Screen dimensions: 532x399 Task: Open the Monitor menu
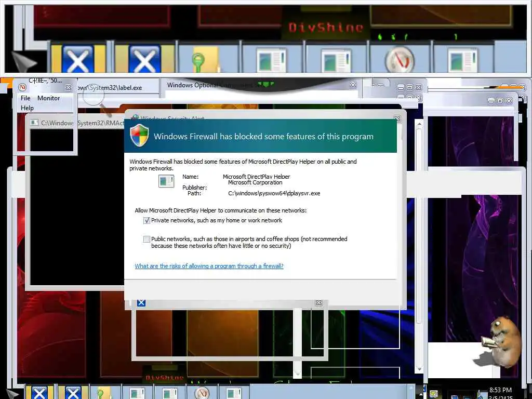(x=48, y=98)
